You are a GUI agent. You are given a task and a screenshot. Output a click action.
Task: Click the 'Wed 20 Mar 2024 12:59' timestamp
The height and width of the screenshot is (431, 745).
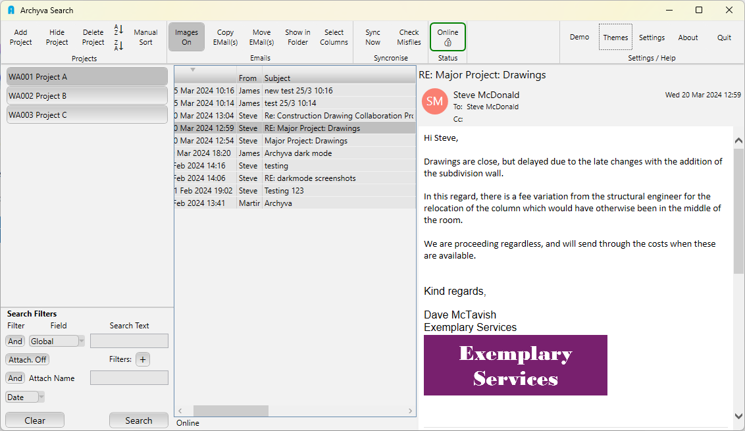point(703,95)
